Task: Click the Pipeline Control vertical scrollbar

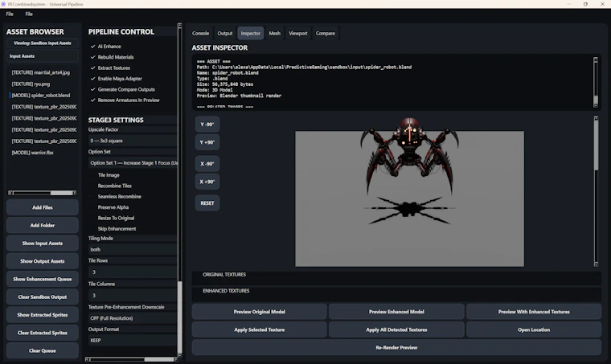Action: [179, 190]
